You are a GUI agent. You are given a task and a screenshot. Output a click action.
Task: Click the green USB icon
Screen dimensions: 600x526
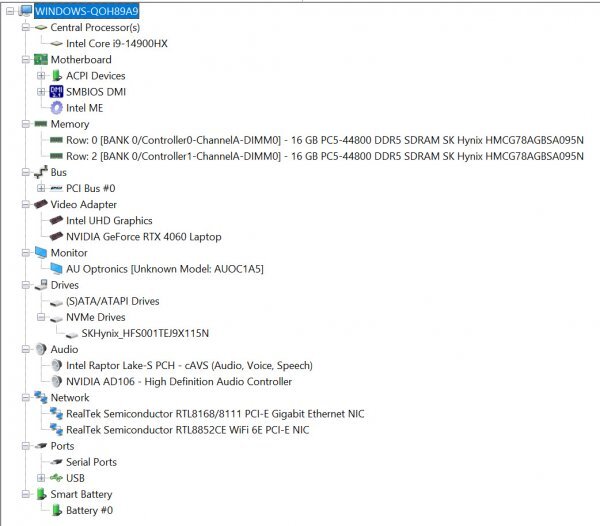[56, 478]
